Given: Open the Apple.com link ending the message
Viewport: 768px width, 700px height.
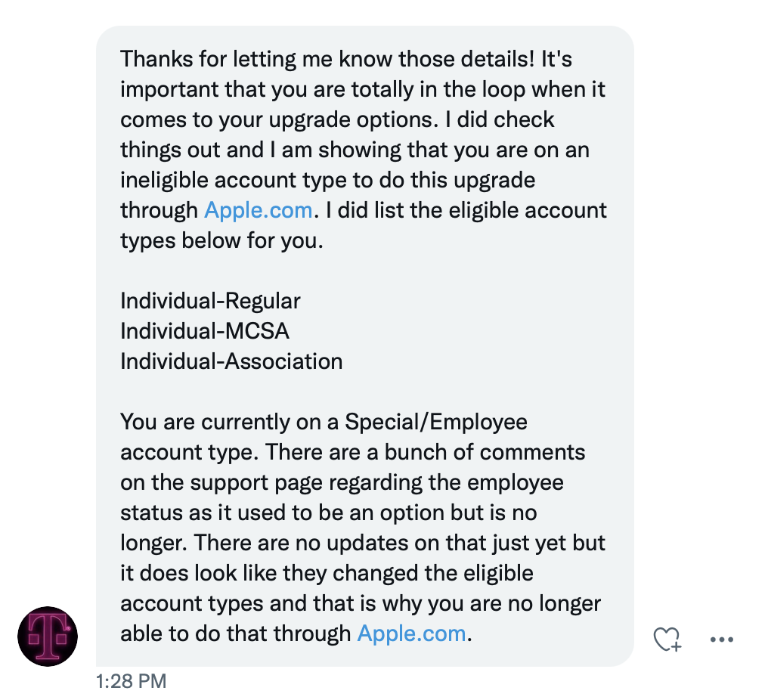Looking at the screenshot, I should (411, 634).
